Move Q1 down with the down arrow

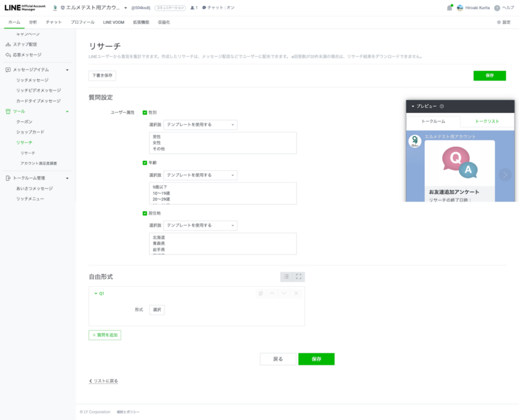pos(284,293)
